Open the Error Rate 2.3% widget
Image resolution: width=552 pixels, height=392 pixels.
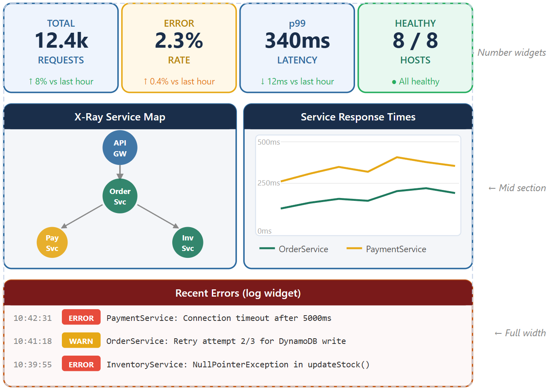pyautogui.click(x=179, y=48)
